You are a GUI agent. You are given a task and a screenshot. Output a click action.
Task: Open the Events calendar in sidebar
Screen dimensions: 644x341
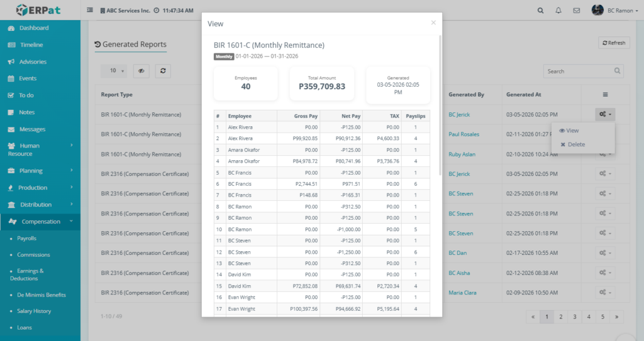point(28,78)
